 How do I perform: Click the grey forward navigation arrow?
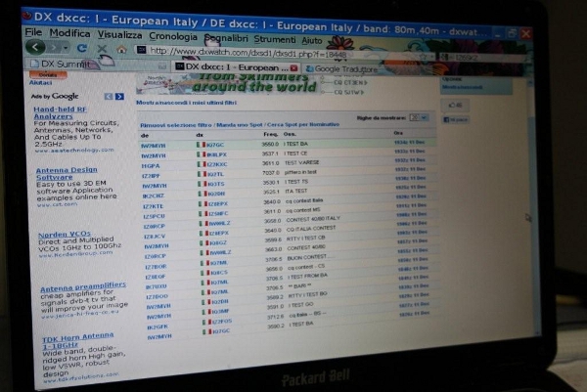[x=54, y=48]
